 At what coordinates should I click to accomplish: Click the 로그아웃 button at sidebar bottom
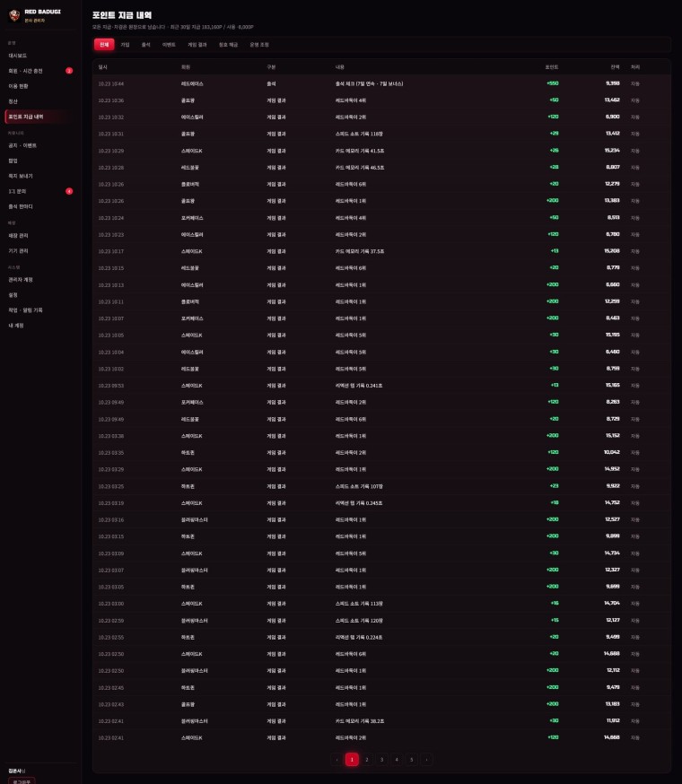[x=22, y=781]
